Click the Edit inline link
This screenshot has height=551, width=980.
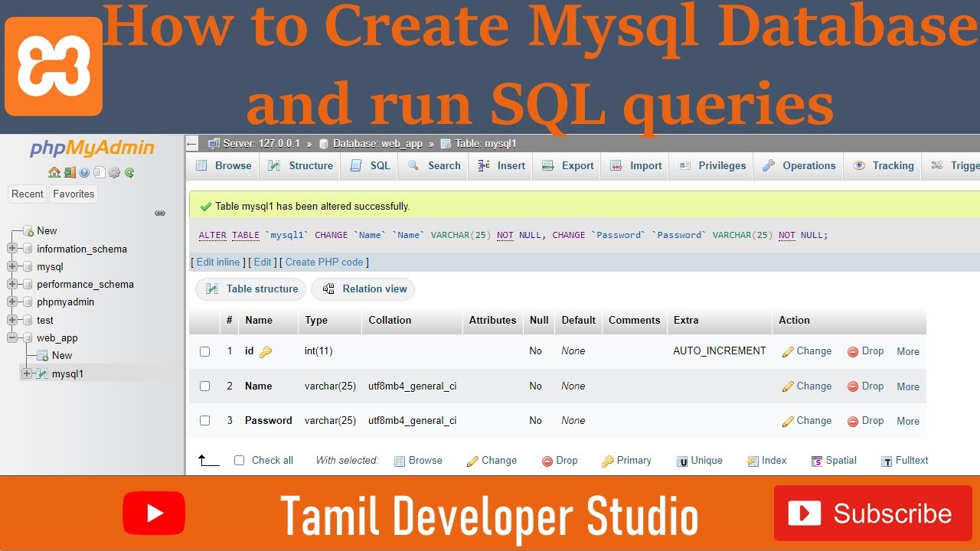pyautogui.click(x=218, y=262)
